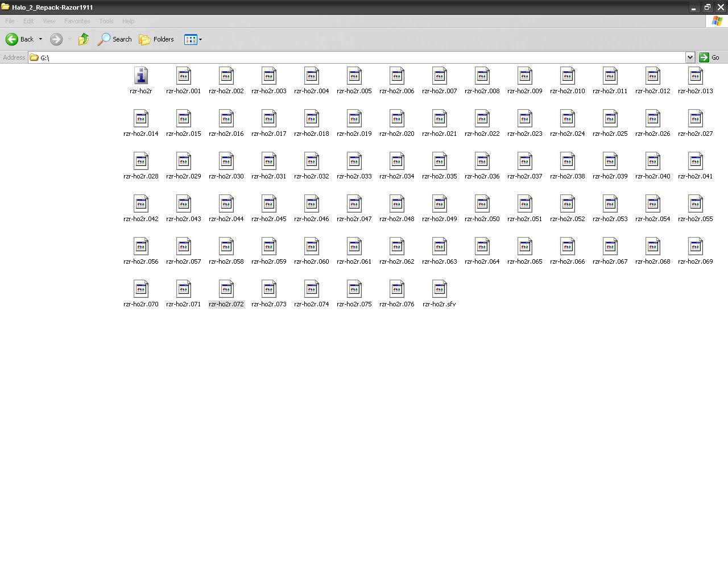
Task: Open the Help menu
Action: point(129,21)
